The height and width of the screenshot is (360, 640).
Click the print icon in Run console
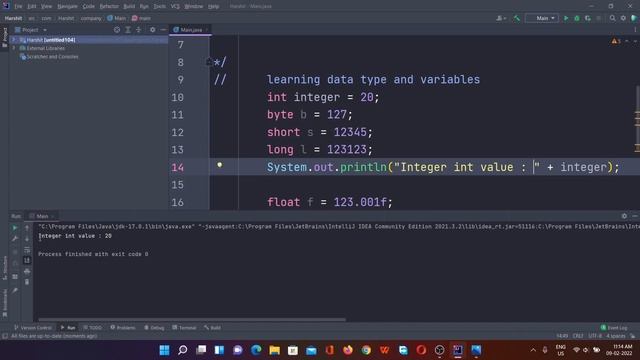[27, 271]
